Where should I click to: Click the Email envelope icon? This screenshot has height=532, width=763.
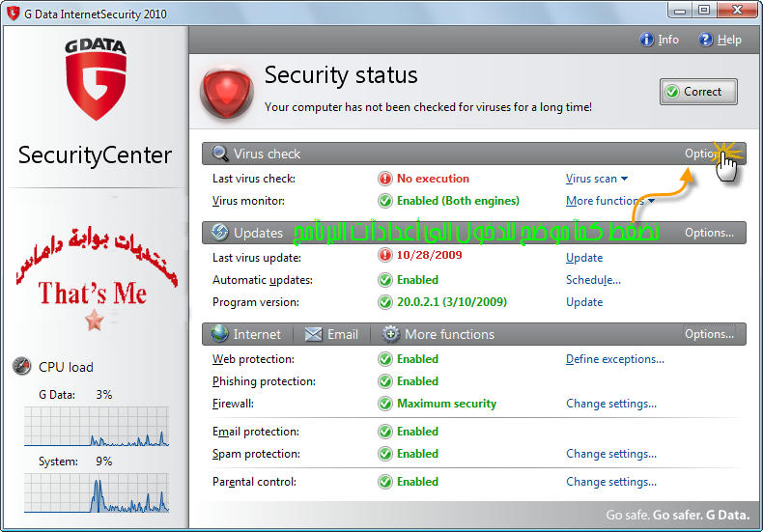[313, 334]
